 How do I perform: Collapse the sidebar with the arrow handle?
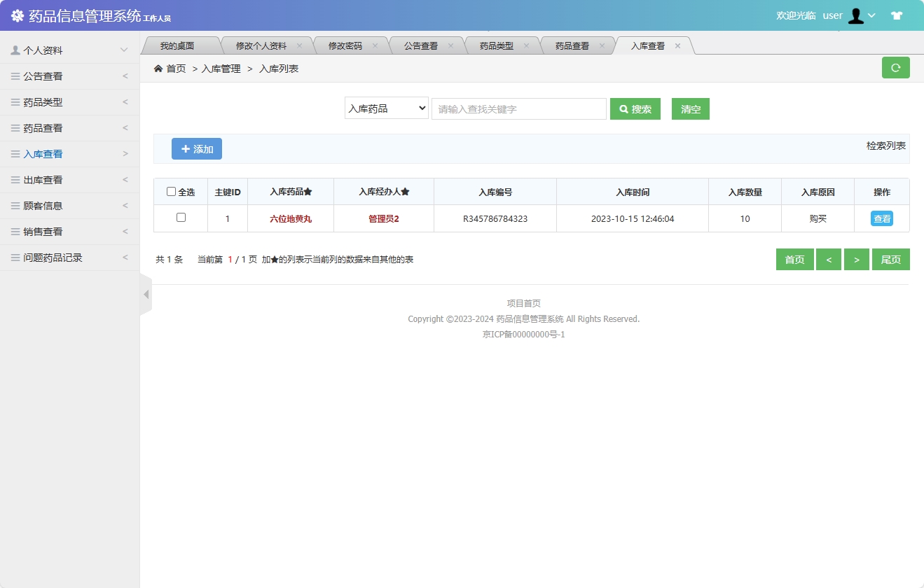tap(146, 294)
